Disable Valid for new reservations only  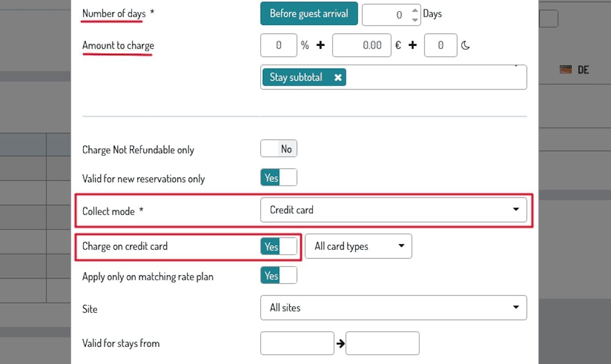[278, 178]
